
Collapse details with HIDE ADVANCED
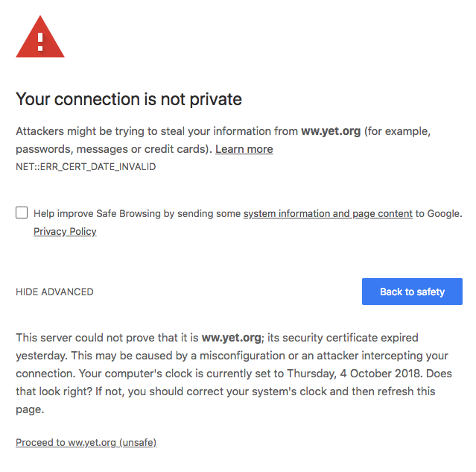tap(54, 292)
